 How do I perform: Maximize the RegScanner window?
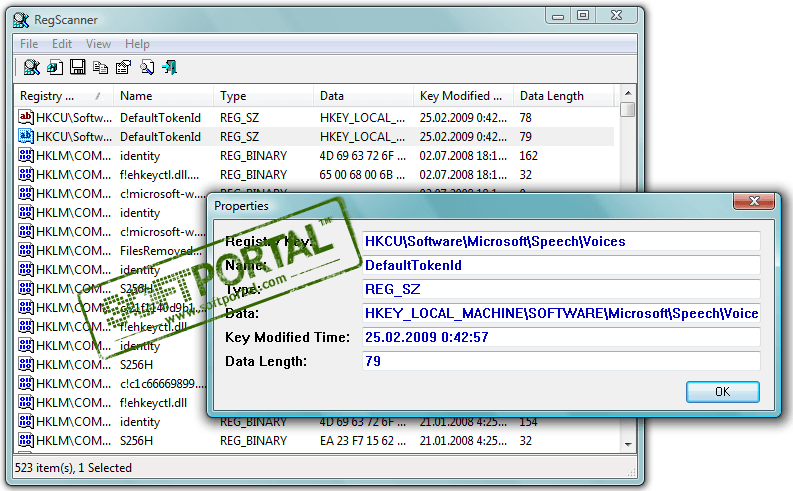click(583, 16)
